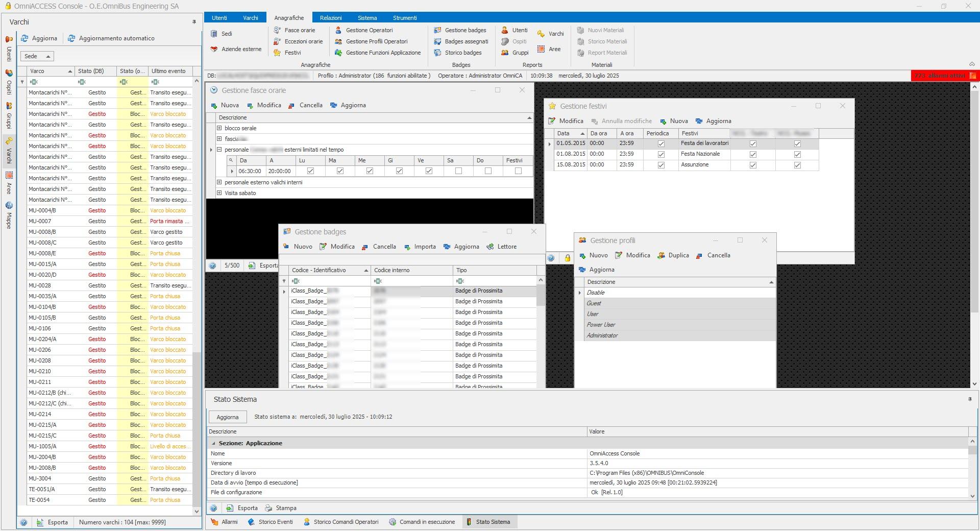Image resolution: width=980 pixels, height=531 pixels.
Task: Open Allarmi bottom tab
Action: [x=224, y=522]
